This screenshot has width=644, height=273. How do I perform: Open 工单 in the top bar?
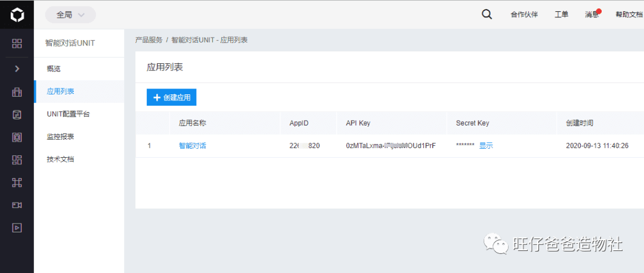click(562, 15)
